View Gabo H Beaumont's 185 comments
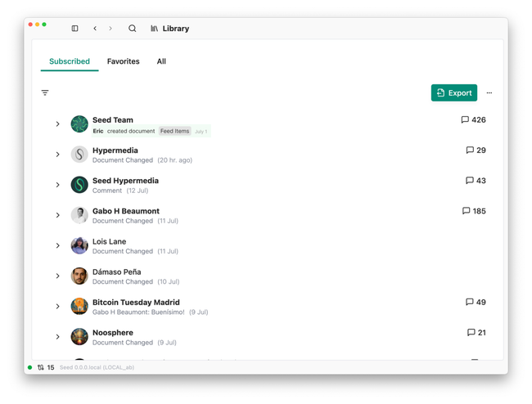 coord(474,211)
